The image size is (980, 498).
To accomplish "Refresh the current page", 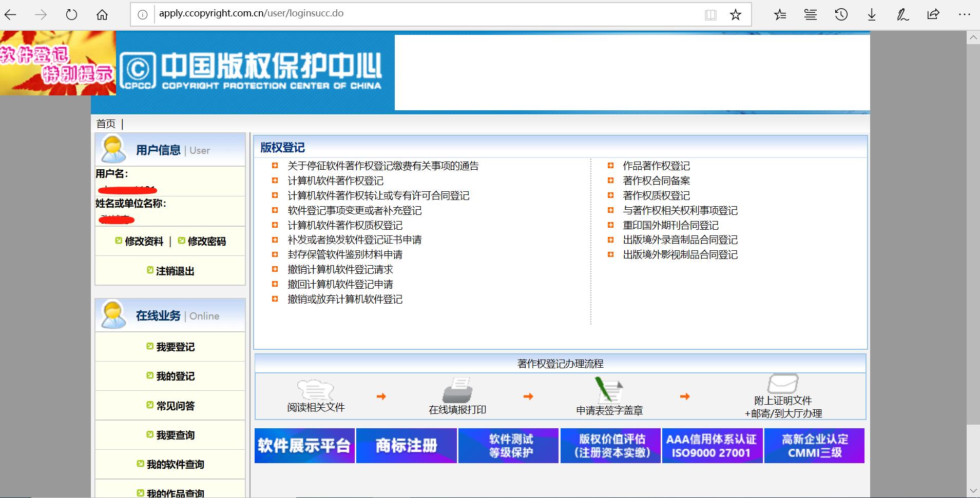I will 71,14.
